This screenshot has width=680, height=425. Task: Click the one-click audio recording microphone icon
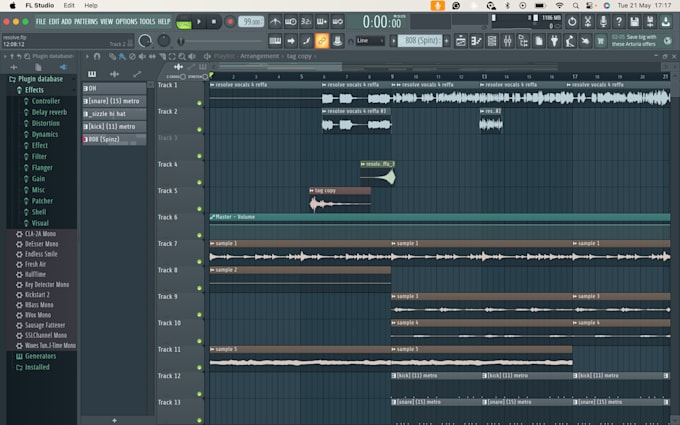[x=603, y=21]
